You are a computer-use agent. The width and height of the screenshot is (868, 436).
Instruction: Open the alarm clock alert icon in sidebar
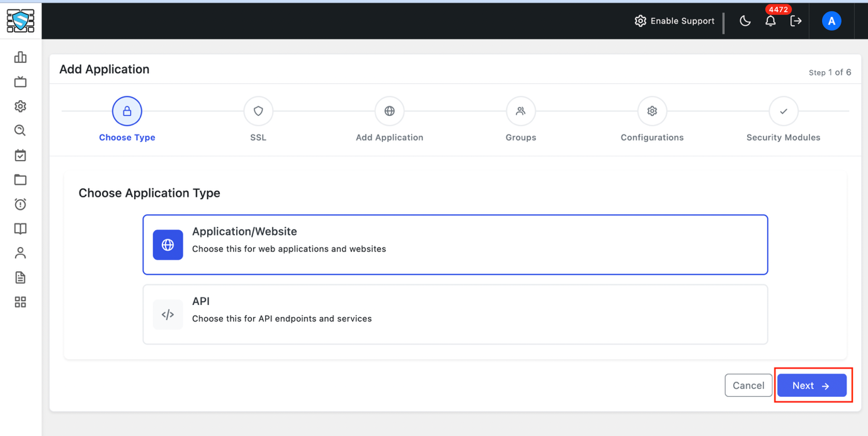tap(20, 204)
